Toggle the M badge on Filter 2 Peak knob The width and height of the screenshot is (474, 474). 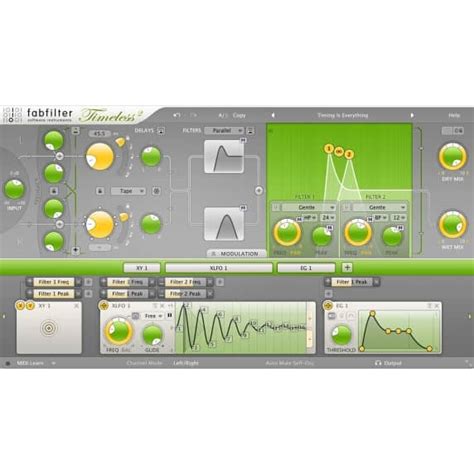[x=400, y=228]
